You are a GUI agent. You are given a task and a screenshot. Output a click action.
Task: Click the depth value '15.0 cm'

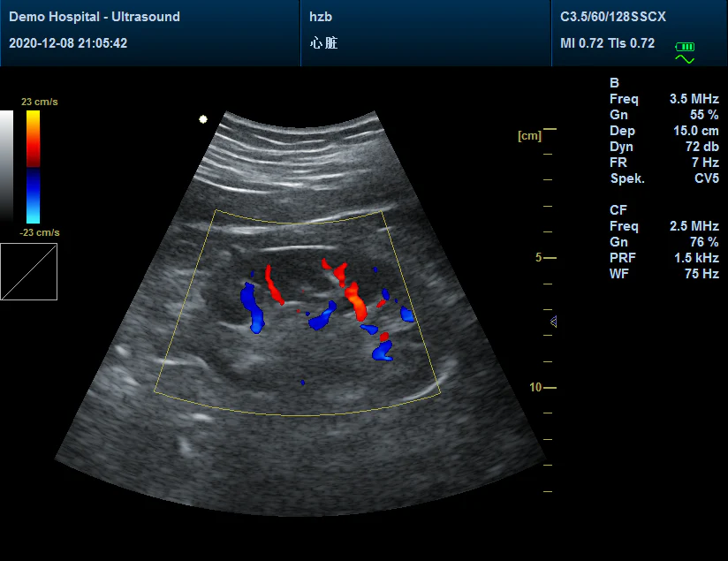pyautogui.click(x=696, y=131)
